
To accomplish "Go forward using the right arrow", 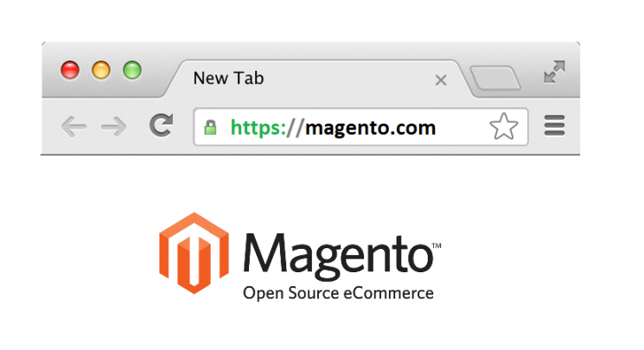I will coord(114,126).
